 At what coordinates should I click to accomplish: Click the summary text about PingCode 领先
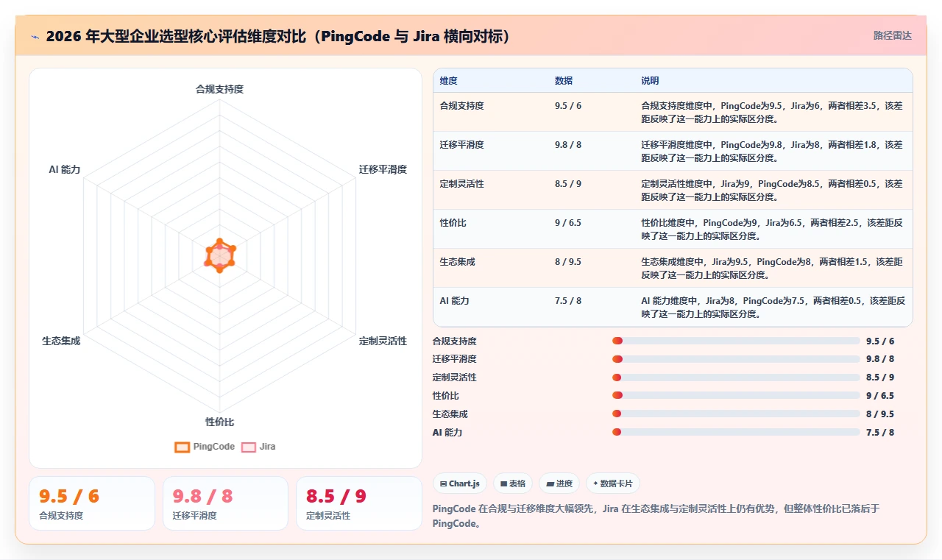pos(656,517)
